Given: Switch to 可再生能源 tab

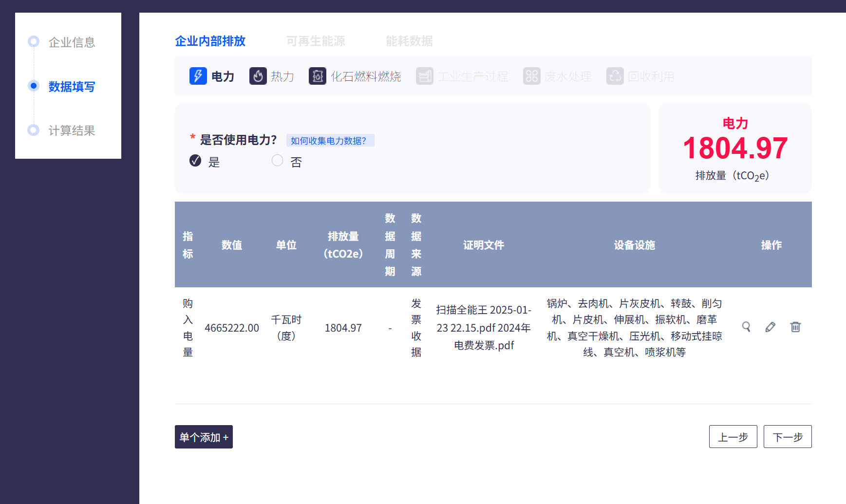Looking at the screenshot, I should (316, 41).
